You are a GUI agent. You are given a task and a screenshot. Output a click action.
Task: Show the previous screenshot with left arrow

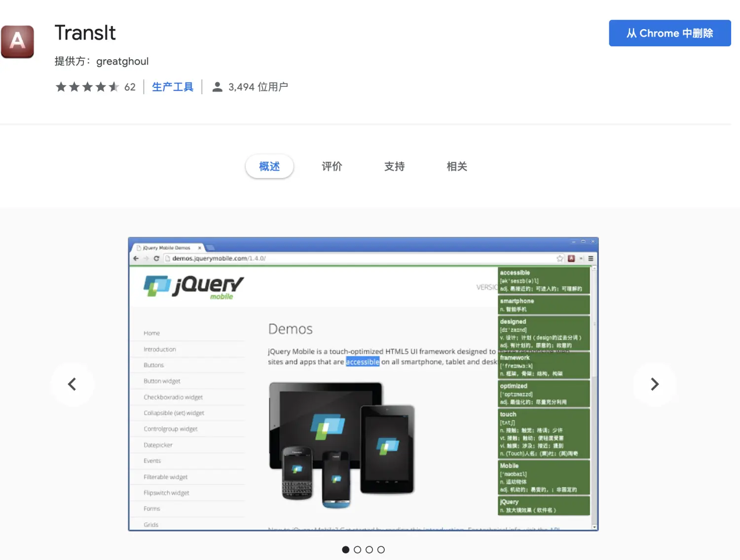[x=72, y=384]
